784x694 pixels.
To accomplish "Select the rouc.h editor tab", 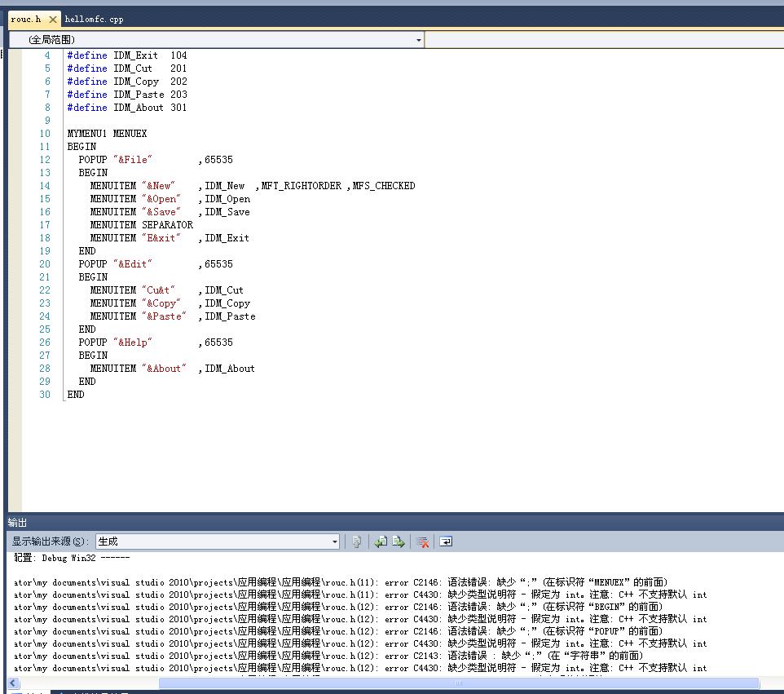I will click(x=26, y=19).
